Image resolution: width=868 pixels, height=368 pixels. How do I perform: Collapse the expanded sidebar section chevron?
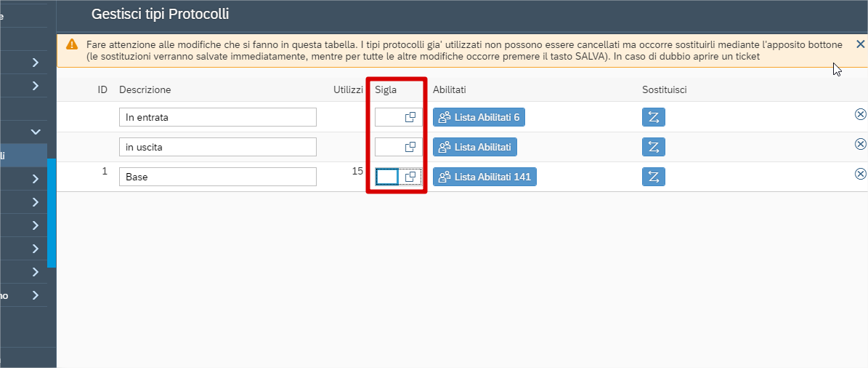click(x=36, y=132)
